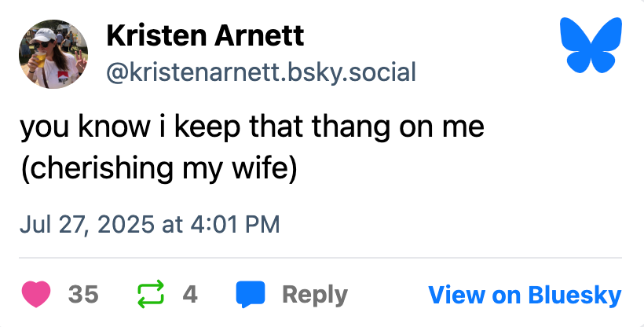Open the @kristenarnett.bsky.social handle
Viewport: 644px width, 327px height.
coord(260,72)
